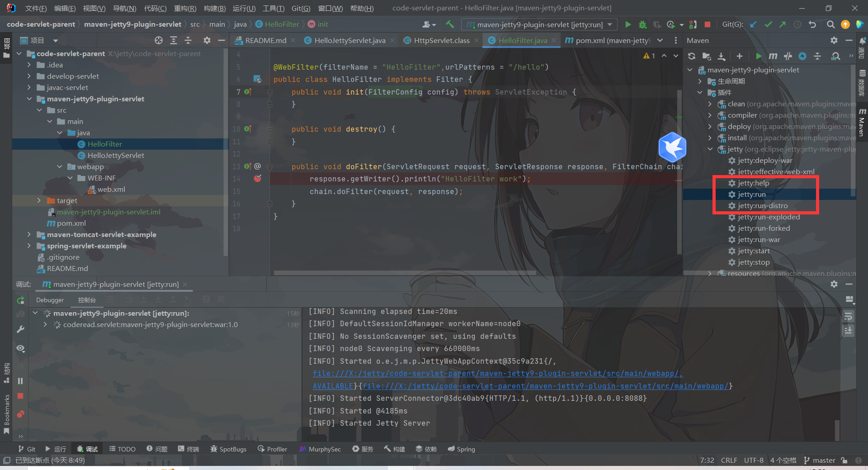
Task: Open Git tool window button
Action: [27, 449]
